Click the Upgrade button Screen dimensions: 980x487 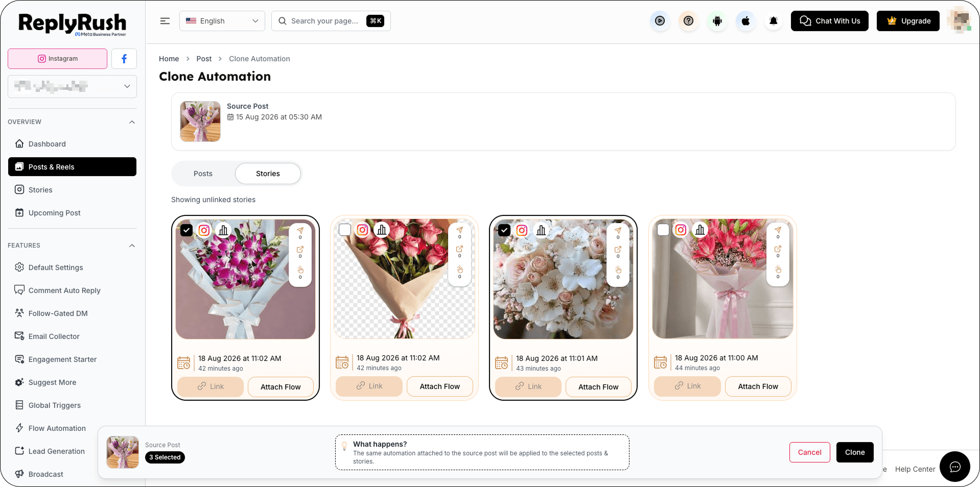pyautogui.click(x=908, y=21)
